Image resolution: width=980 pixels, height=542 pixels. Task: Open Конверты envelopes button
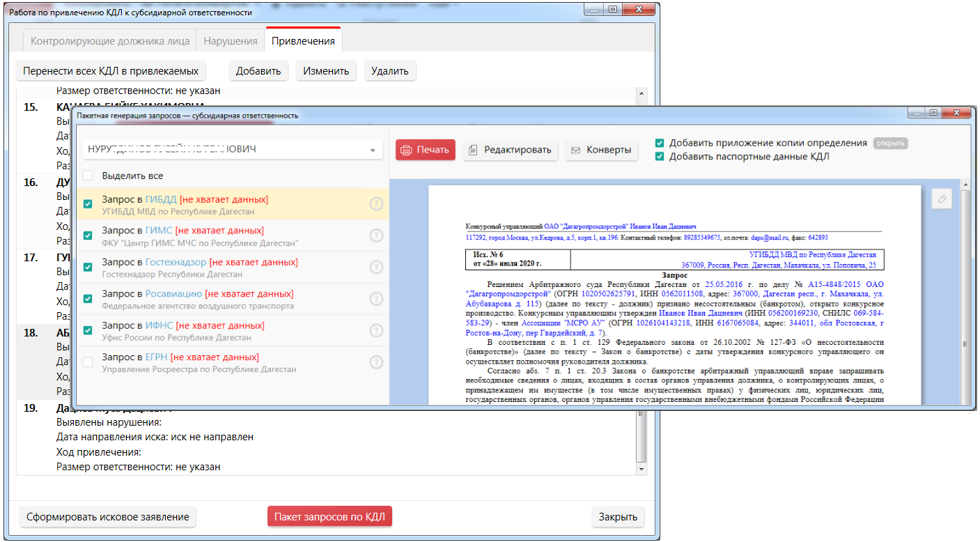601,150
